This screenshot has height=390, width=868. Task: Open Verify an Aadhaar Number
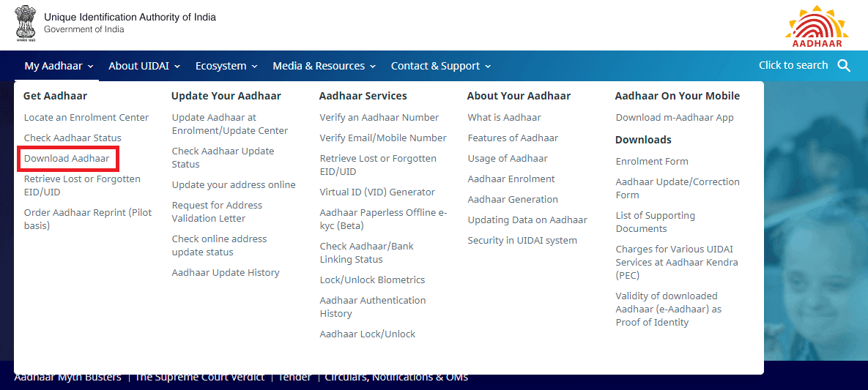click(379, 117)
